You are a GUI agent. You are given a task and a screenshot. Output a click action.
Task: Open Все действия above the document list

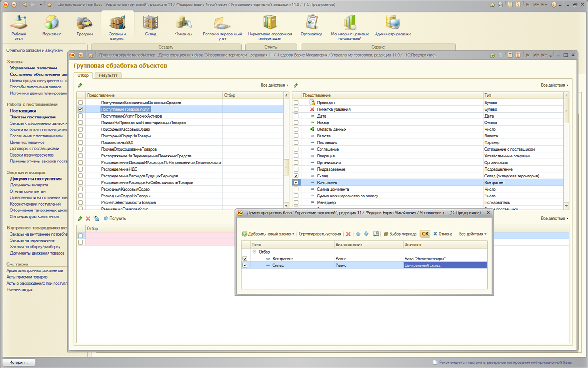275,85
